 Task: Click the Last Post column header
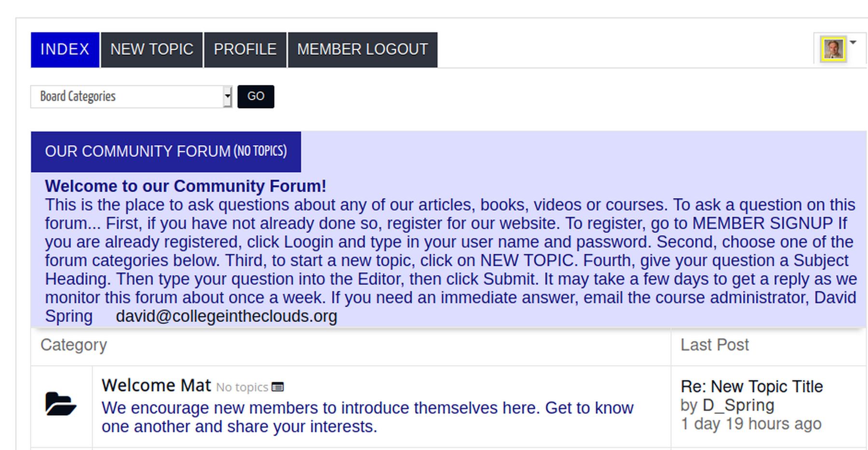[714, 345]
